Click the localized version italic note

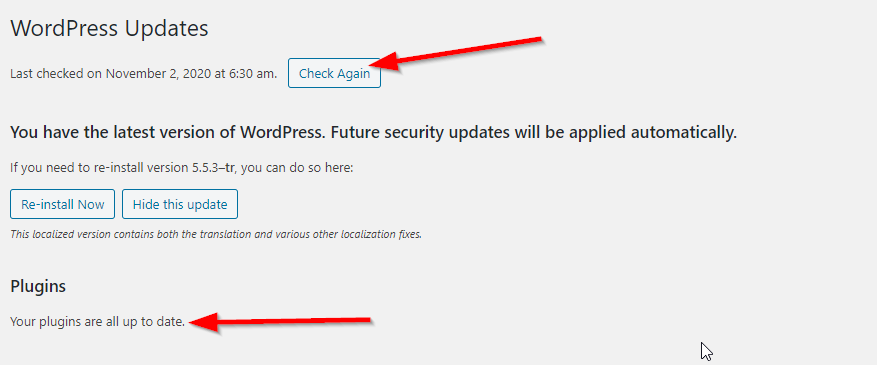coord(216,234)
